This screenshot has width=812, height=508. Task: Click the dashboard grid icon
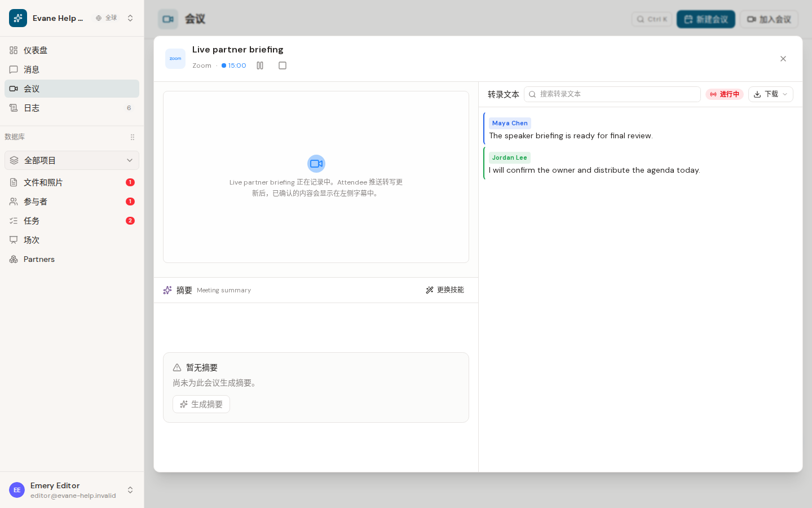(x=14, y=50)
